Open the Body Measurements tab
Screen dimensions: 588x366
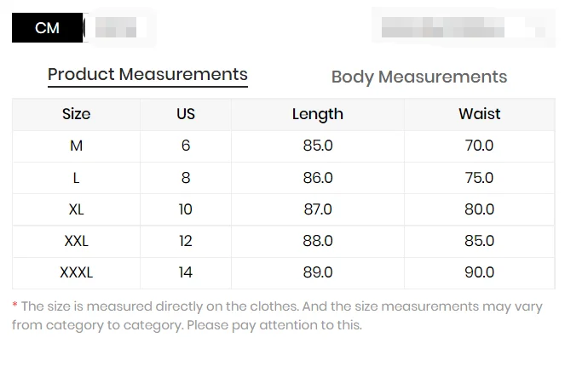pos(418,77)
